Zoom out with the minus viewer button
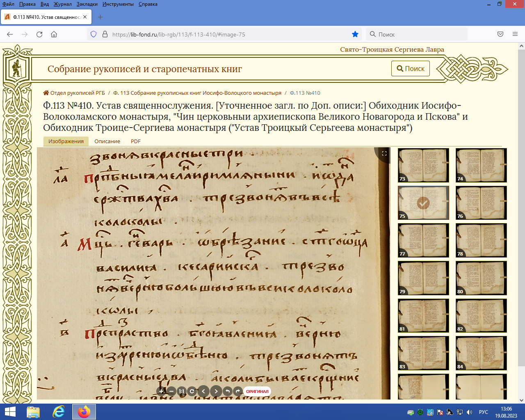 tap(171, 391)
